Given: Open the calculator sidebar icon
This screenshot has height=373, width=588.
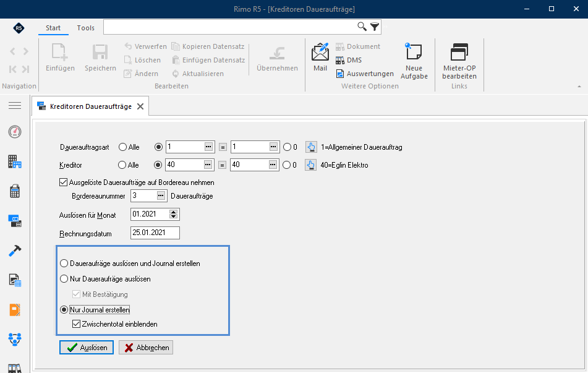Looking at the screenshot, I should tap(15, 191).
